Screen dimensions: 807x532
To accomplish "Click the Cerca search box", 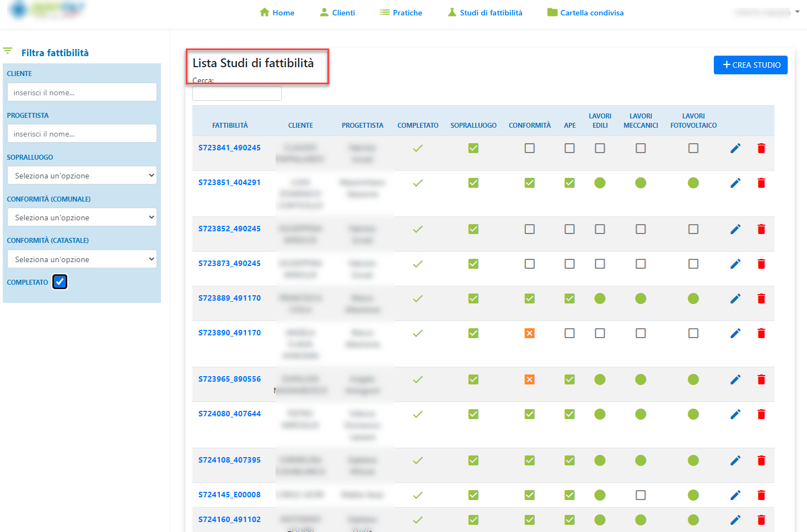I will point(237,93).
